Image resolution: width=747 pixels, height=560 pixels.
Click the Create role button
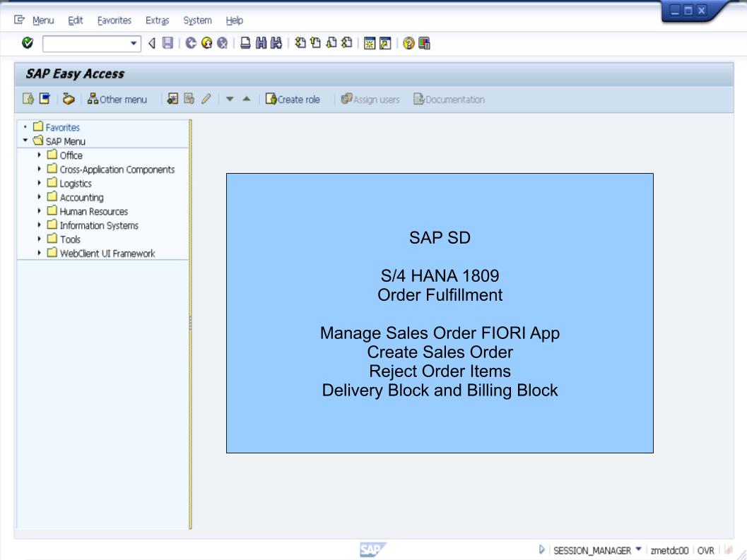click(x=294, y=99)
